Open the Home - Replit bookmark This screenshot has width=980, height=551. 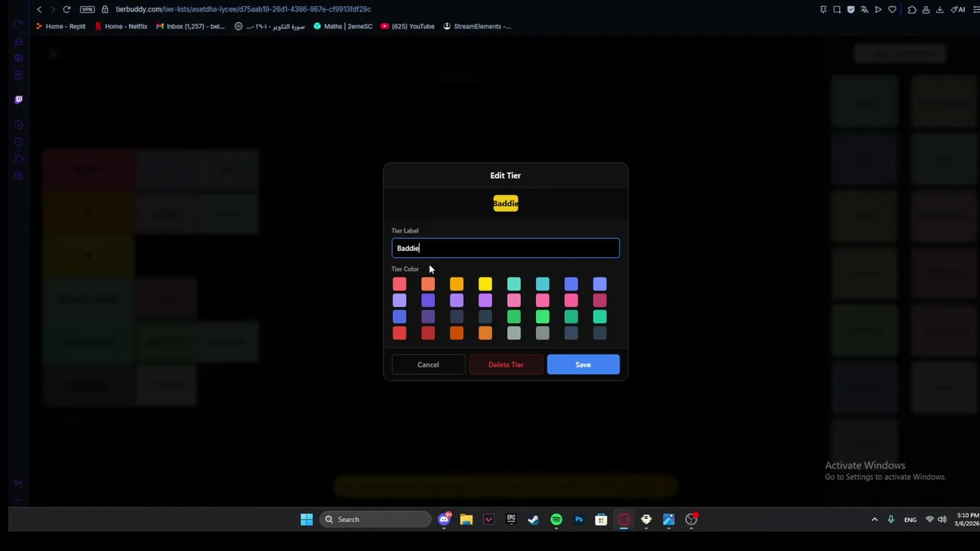[60, 26]
